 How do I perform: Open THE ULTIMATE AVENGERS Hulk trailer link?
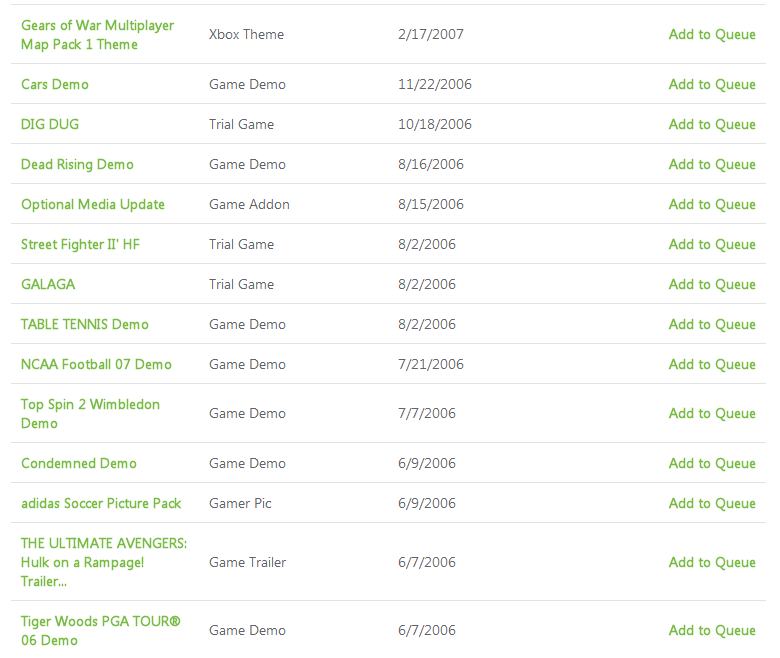click(x=103, y=562)
